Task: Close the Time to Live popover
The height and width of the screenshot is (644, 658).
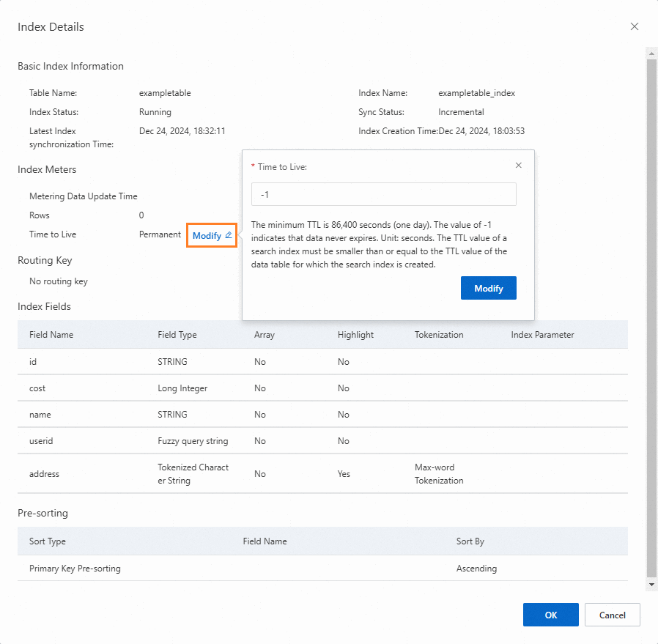Action: [x=519, y=166]
